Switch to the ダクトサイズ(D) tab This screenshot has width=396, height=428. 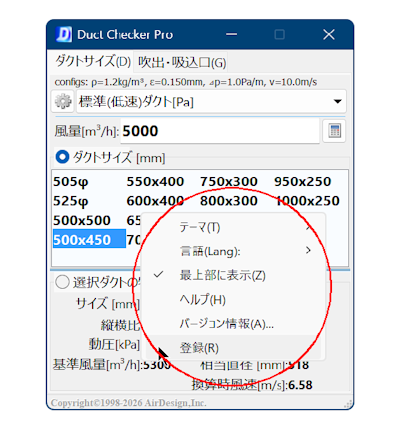[93, 62]
